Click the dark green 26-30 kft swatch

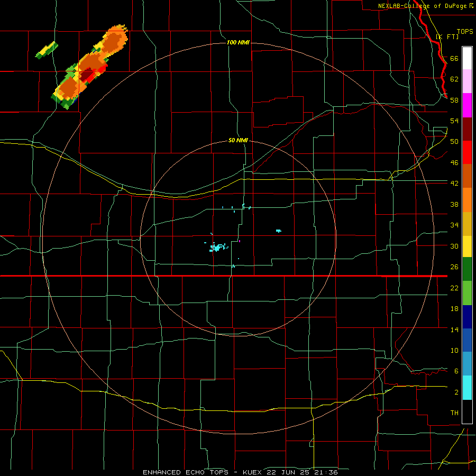[467, 269]
